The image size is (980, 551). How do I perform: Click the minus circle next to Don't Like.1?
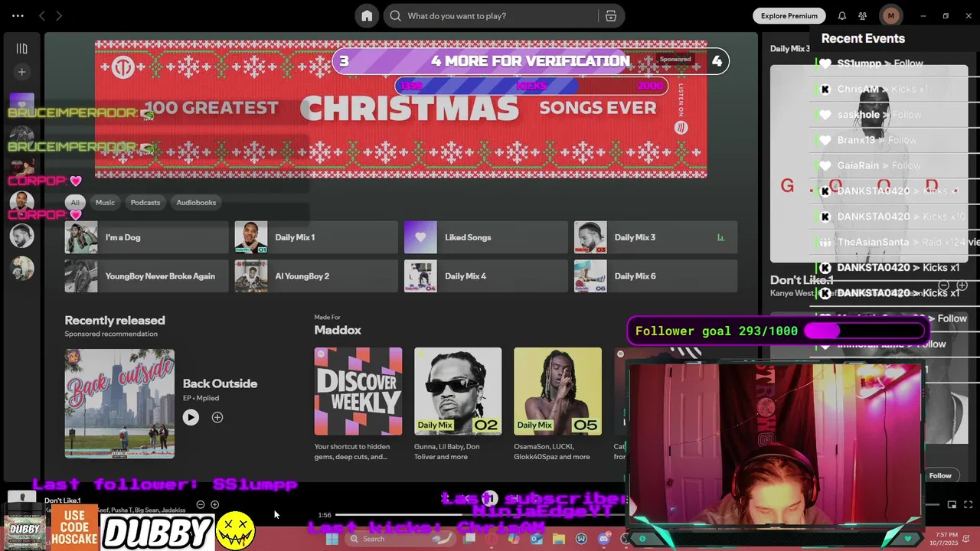click(201, 504)
